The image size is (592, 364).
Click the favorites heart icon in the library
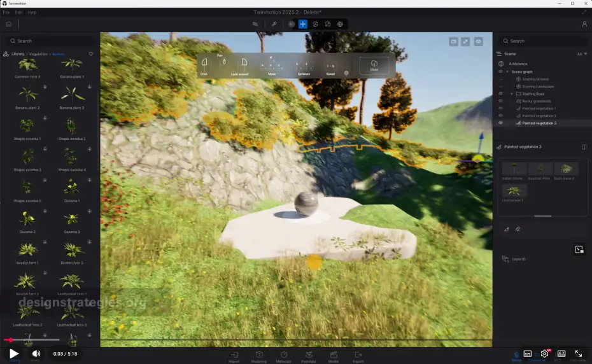click(91, 54)
